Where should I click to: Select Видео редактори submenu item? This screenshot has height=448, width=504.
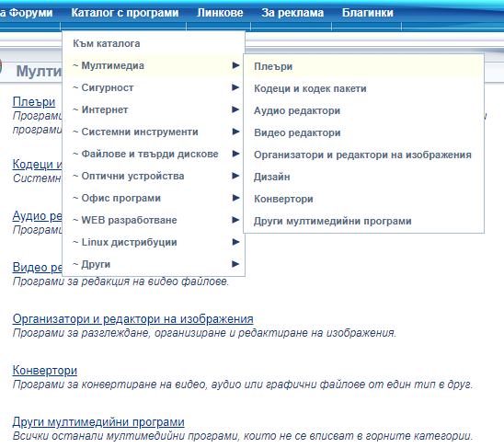363,132
